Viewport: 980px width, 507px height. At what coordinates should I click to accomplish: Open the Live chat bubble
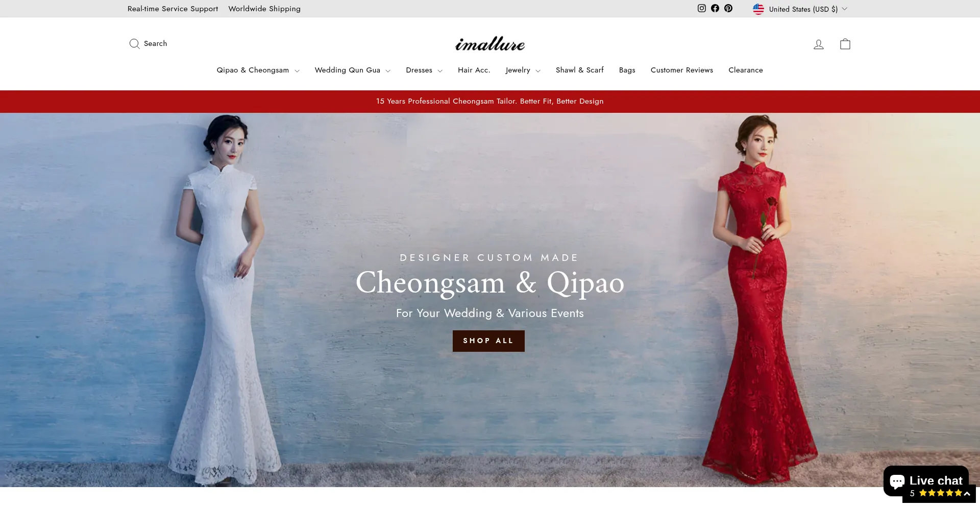tap(926, 480)
